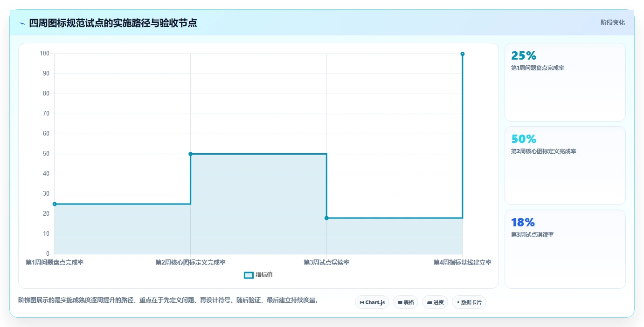Click the footer description about 阶梯图
644x327 pixels.
tap(169, 300)
